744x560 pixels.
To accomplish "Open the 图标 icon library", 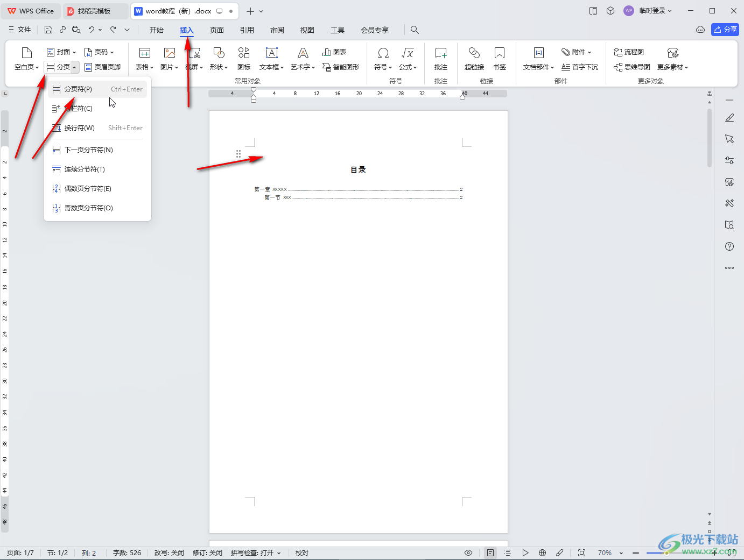I will pos(244,53).
